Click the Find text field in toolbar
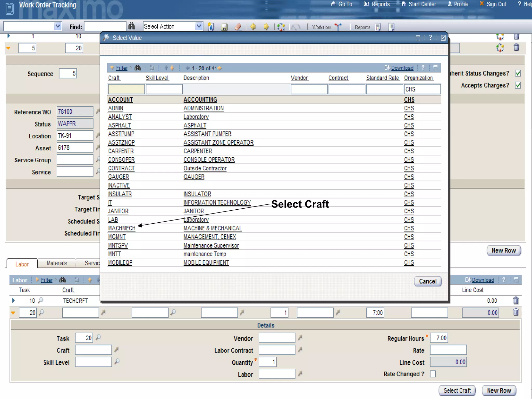Screen dimensions: 532x399 click(x=105, y=26)
